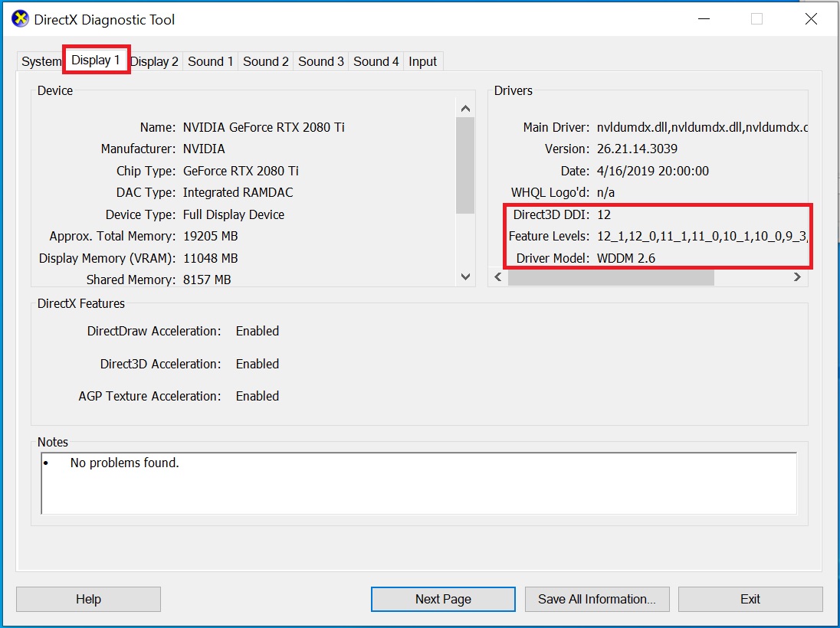Click the VRAM value '11048 MB'

211,258
